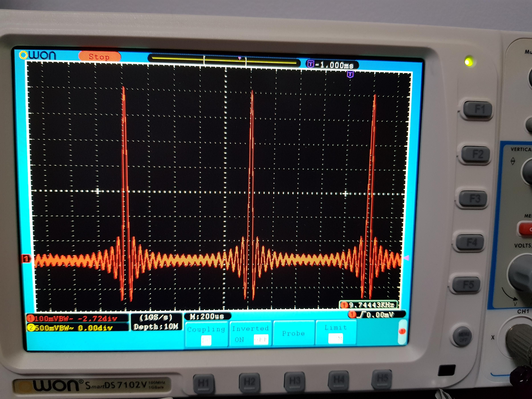Click the vertical position knob
Image resolution: width=532 pixels, height=399 pixels.
[527, 172]
